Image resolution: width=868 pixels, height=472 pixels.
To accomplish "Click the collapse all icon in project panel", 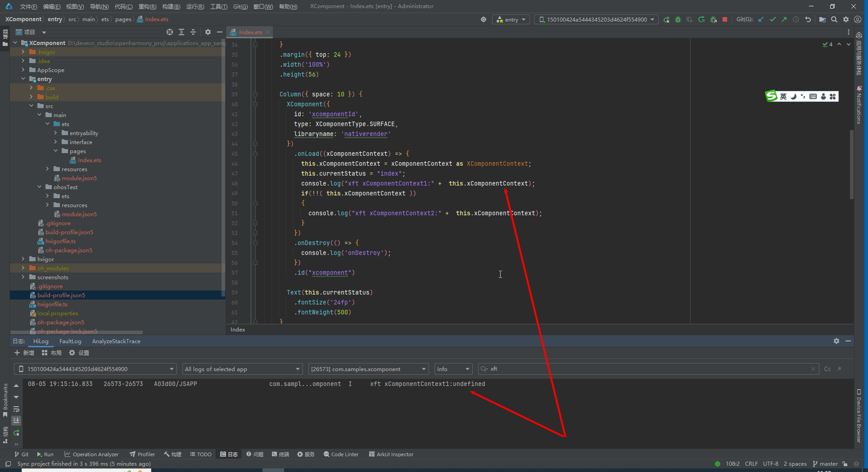I will tap(193, 32).
